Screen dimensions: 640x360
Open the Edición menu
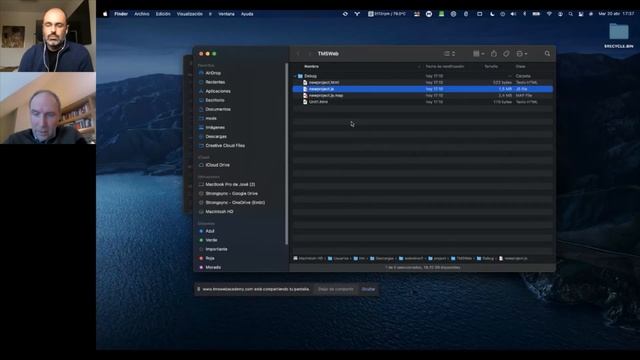[x=163, y=14]
